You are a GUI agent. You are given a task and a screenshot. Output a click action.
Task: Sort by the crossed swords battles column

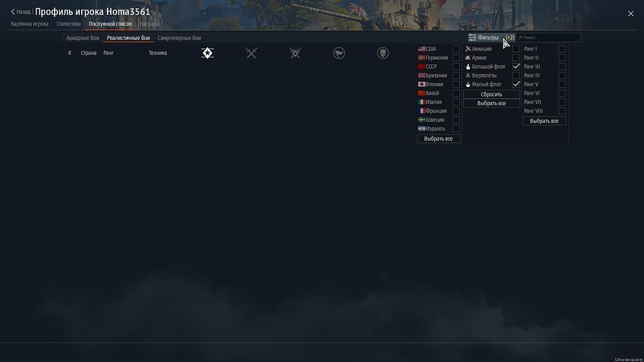[x=251, y=53]
